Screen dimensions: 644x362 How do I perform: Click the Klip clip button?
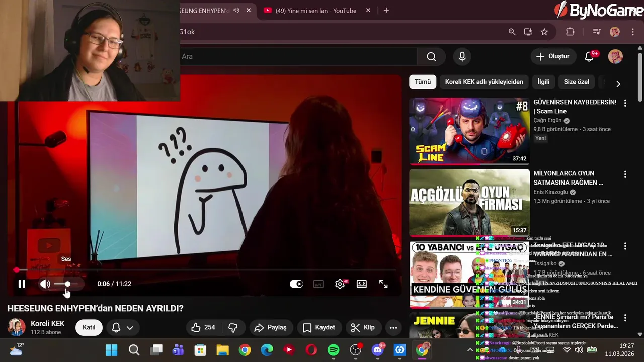tap(363, 327)
